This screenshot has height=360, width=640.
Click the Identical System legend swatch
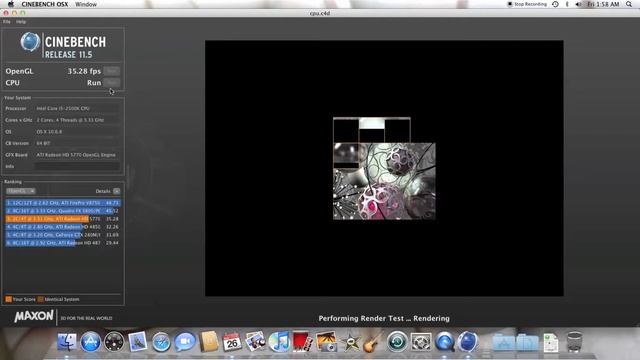point(40,299)
